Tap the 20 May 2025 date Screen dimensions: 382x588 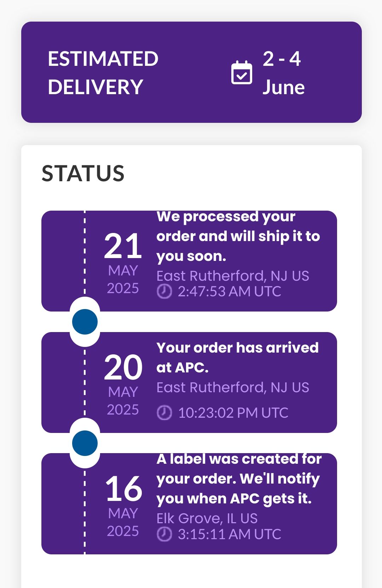coord(123,385)
